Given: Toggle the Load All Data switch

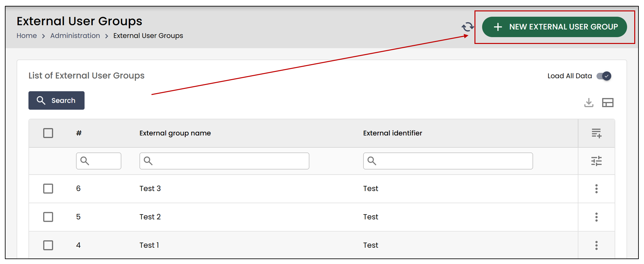Looking at the screenshot, I should (604, 76).
